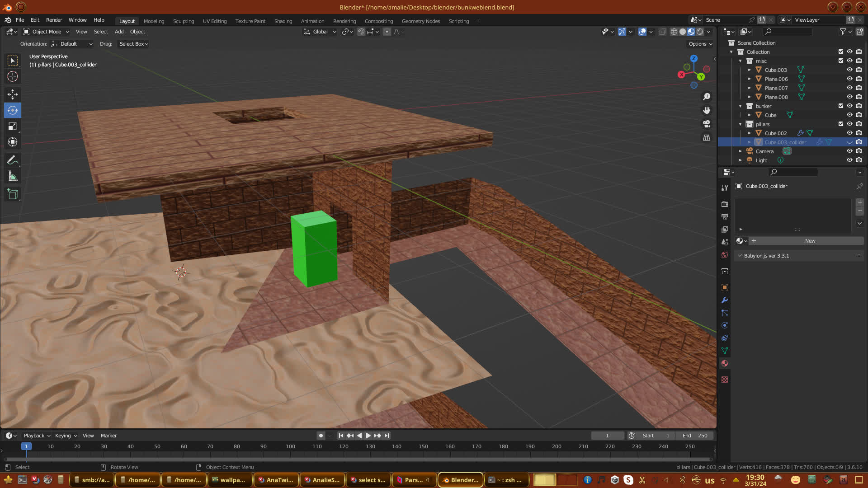Hide Cube.002 with eye icon
Viewport: 868px width, 488px height.
pyautogui.click(x=849, y=133)
